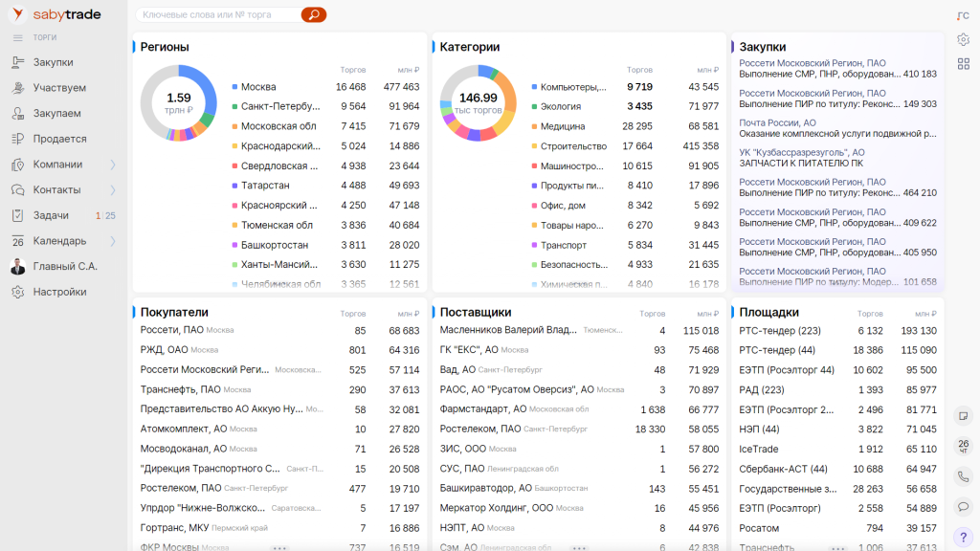Open settings gear in right sidebar
The height and width of the screenshot is (551, 980).
[963, 39]
